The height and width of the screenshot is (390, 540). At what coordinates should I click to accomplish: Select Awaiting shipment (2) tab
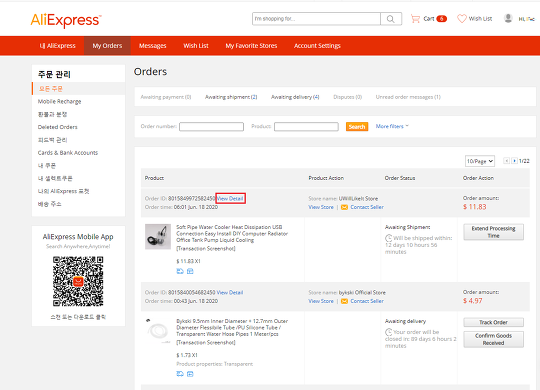[231, 97]
